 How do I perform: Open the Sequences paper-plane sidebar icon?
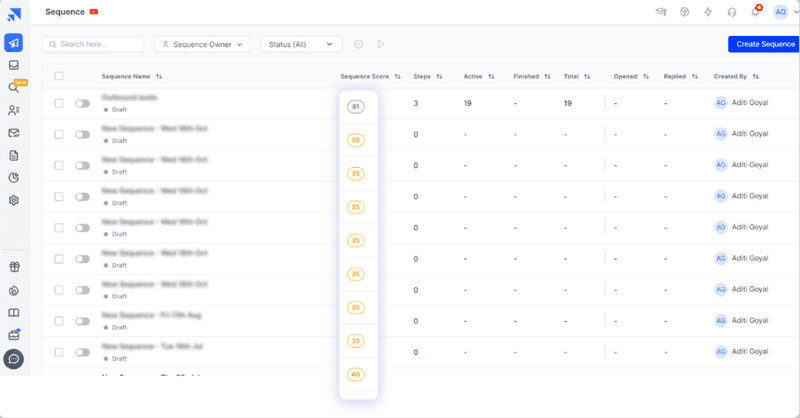coord(14,43)
